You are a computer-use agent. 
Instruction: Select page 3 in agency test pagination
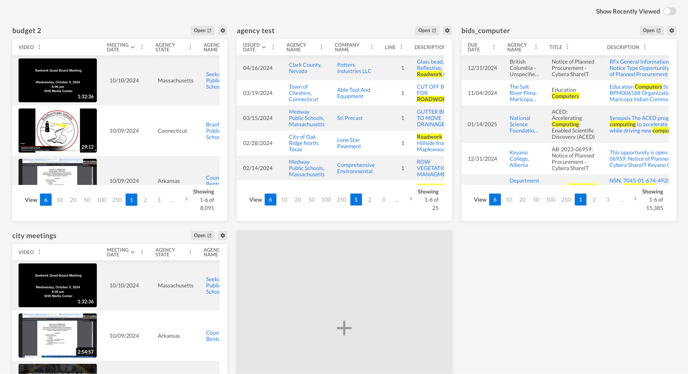[383, 200]
